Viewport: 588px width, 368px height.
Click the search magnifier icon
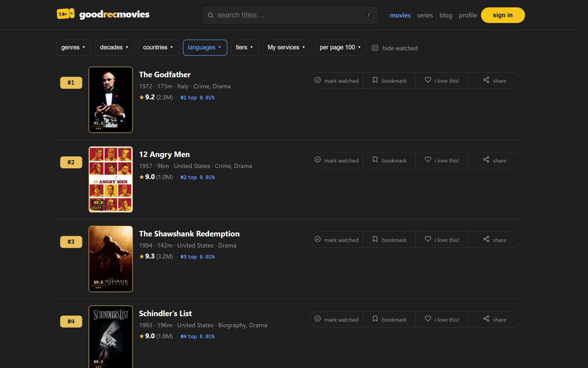pyautogui.click(x=211, y=15)
